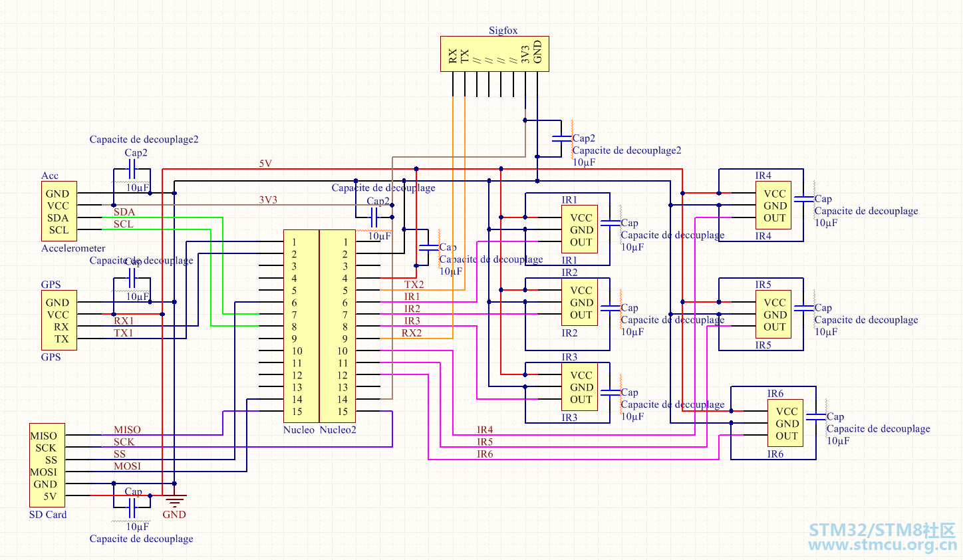Select TX pin inside GPS component
The image size is (963, 560).
[62, 339]
